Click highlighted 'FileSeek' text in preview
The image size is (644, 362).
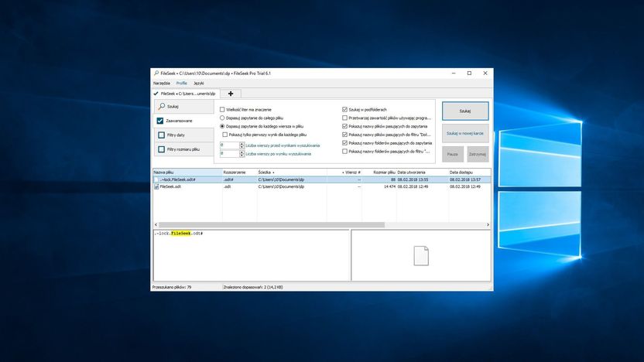[181, 233]
